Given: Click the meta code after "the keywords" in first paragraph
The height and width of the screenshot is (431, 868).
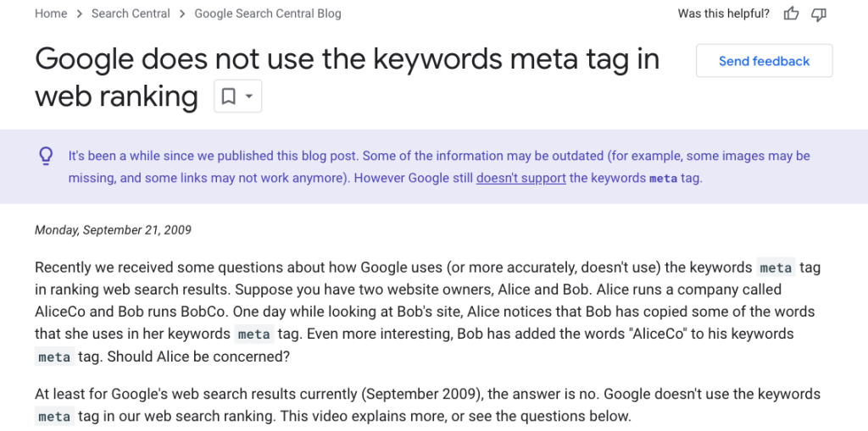Looking at the screenshot, I should pyautogui.click(x=776, y=268).
